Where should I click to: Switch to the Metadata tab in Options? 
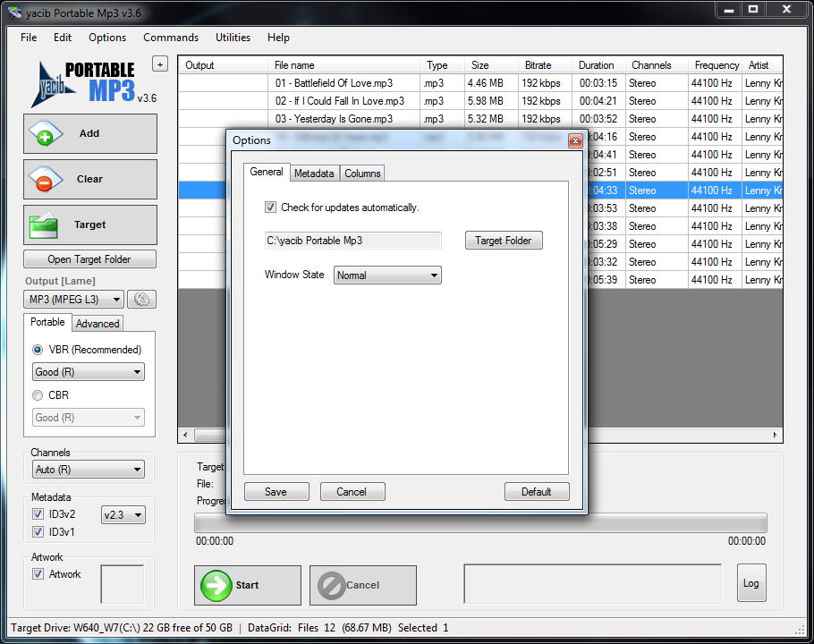tap(314, 174)
